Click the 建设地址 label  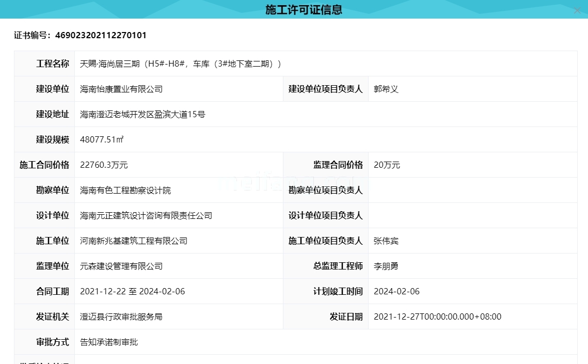pyautogui.click(x=53, y=114)
